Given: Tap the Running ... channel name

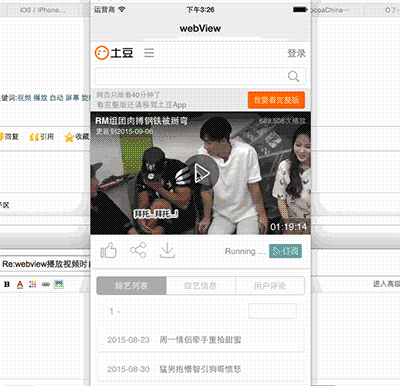Looking at the screenshot, I should [245, 251].
